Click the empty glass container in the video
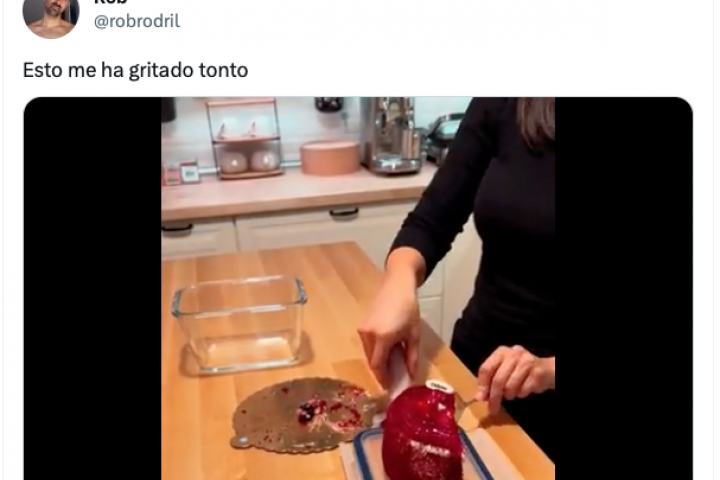 240,324
